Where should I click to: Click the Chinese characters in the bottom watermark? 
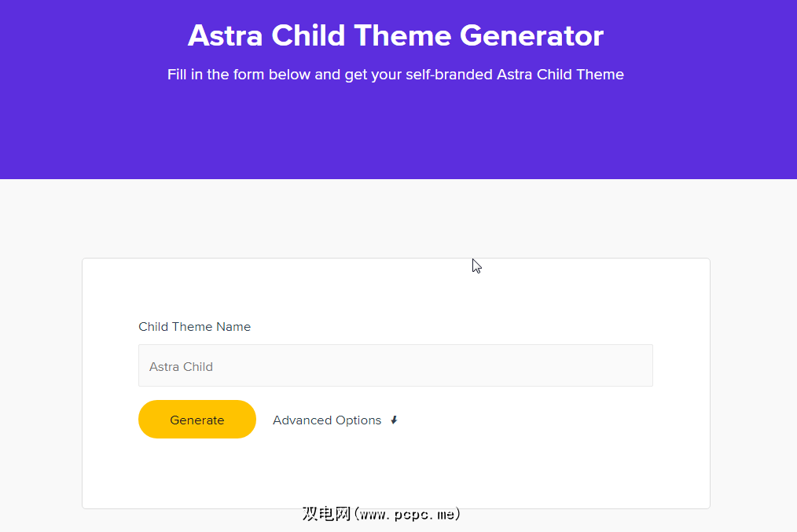(327, 515)
